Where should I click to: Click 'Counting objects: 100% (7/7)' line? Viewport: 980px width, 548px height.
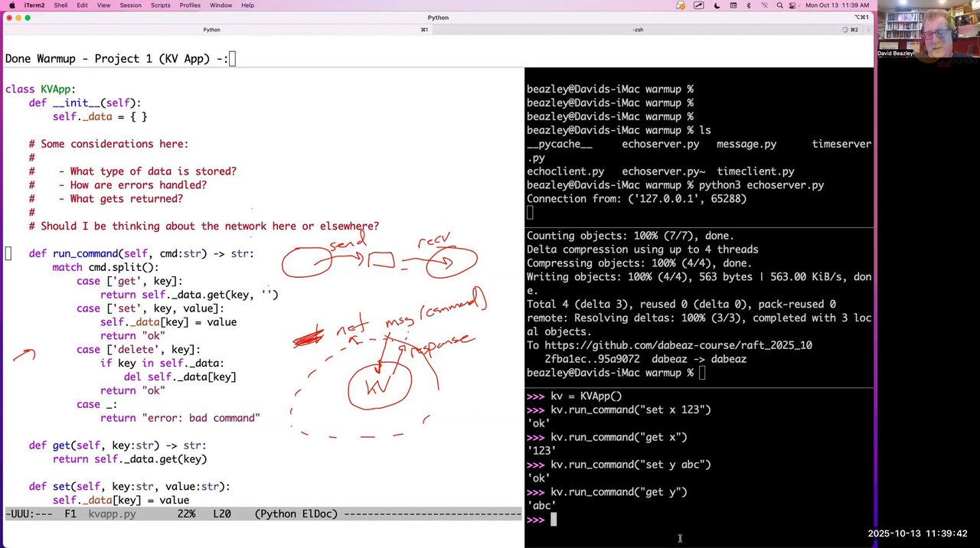pos(630,236)
